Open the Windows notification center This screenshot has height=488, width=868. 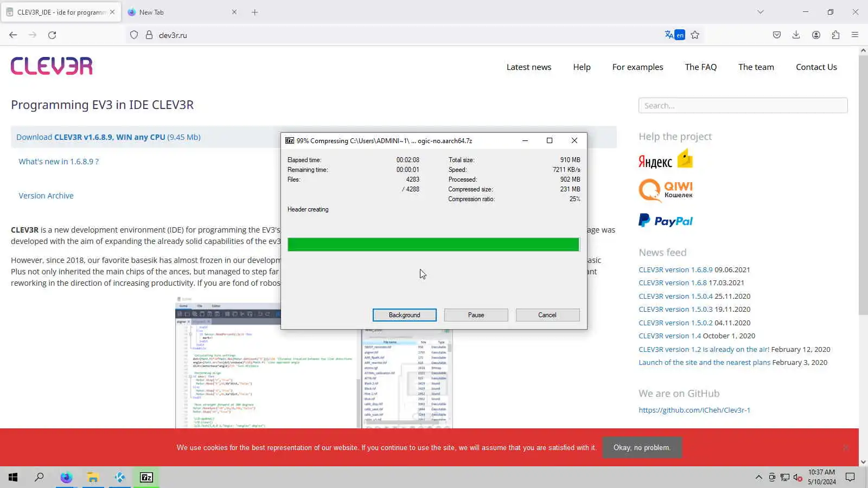point(850,477)
